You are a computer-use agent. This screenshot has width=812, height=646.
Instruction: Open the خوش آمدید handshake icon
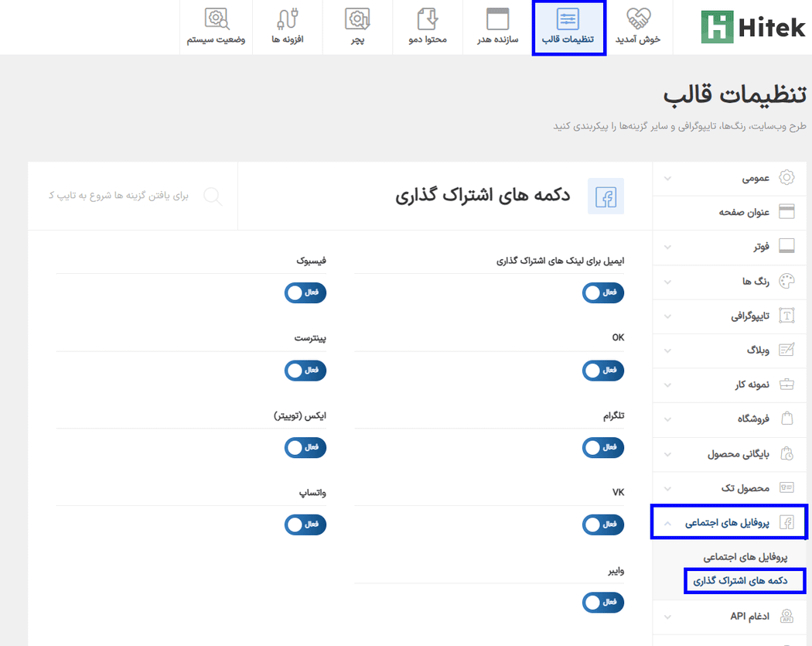pos(638,19)
